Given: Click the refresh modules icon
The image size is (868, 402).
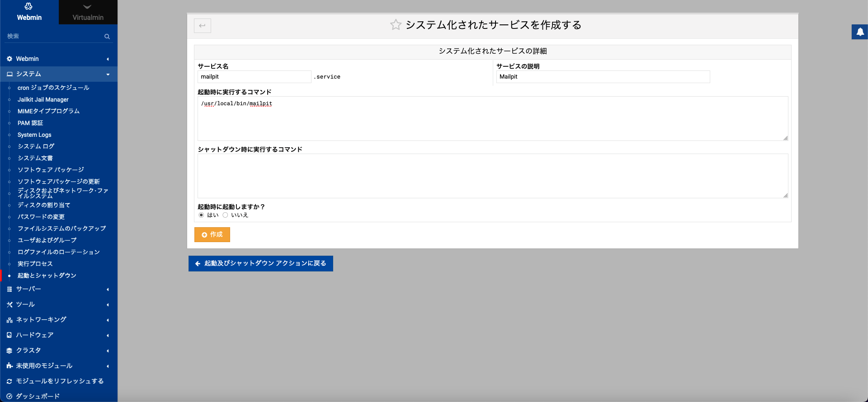Looking at the screenshot, I should pos(9,381).
